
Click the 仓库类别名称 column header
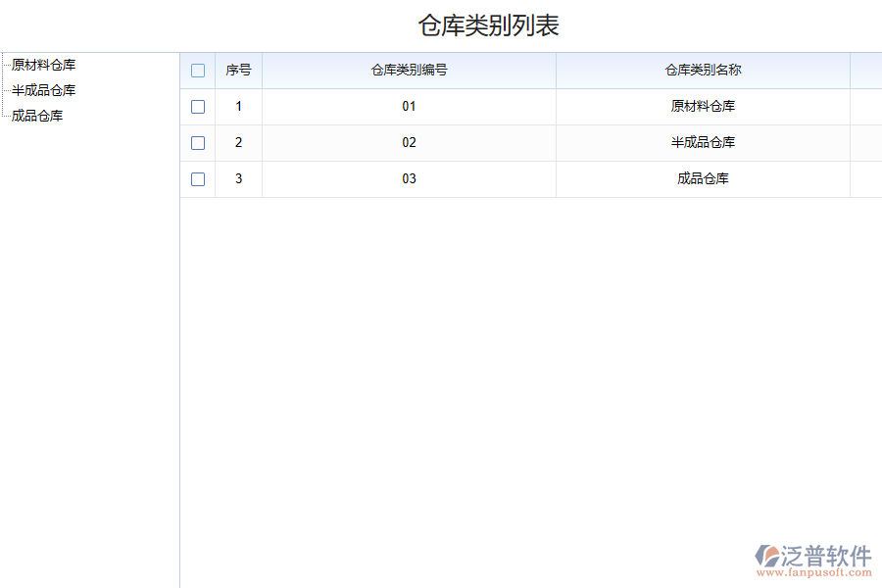(x=703, y=70)
